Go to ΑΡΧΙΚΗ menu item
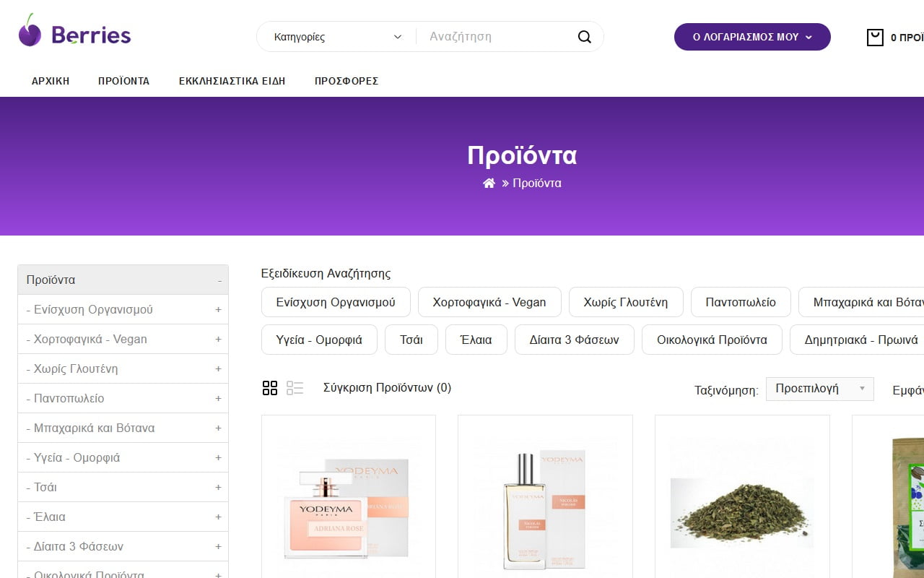The width and height of the screenshot is (924, 578). click(x=51, y=81)
